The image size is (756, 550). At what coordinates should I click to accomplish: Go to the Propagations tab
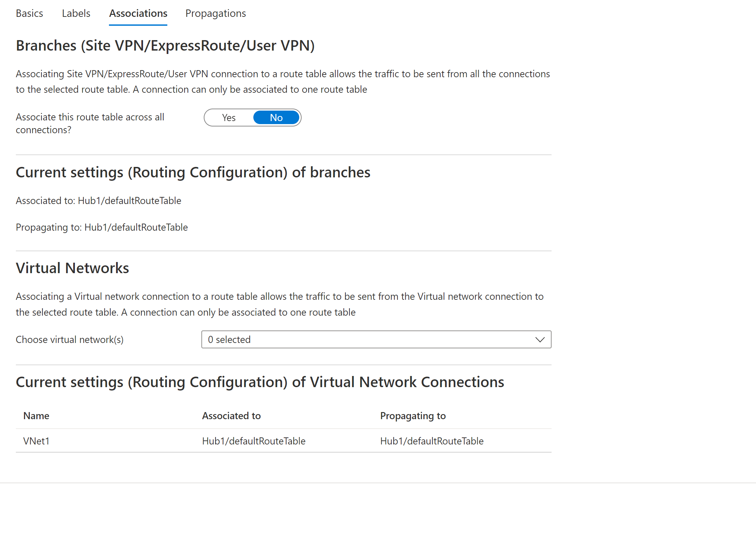click(216, 13)
